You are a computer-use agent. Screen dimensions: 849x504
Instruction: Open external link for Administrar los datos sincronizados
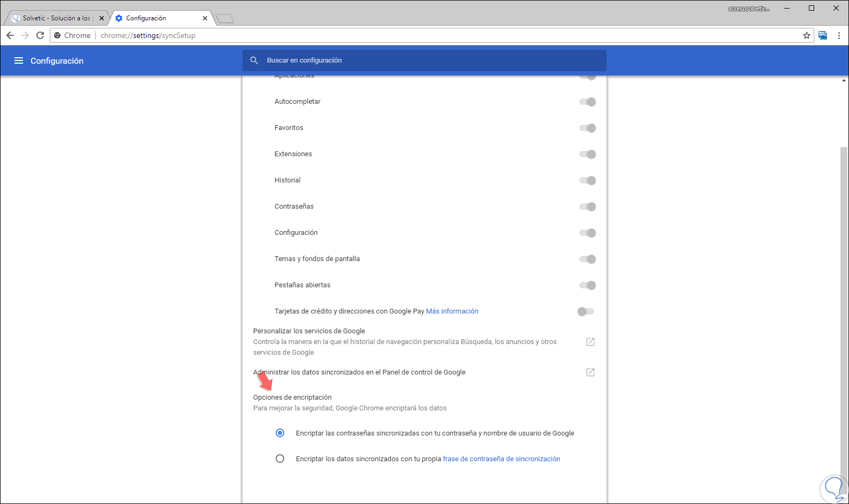point(590,372)
